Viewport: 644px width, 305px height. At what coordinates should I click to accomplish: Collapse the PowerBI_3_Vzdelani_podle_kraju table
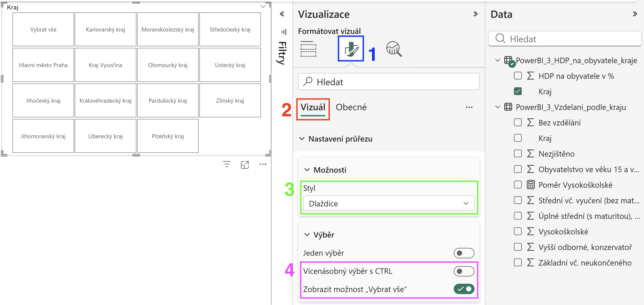497,107
